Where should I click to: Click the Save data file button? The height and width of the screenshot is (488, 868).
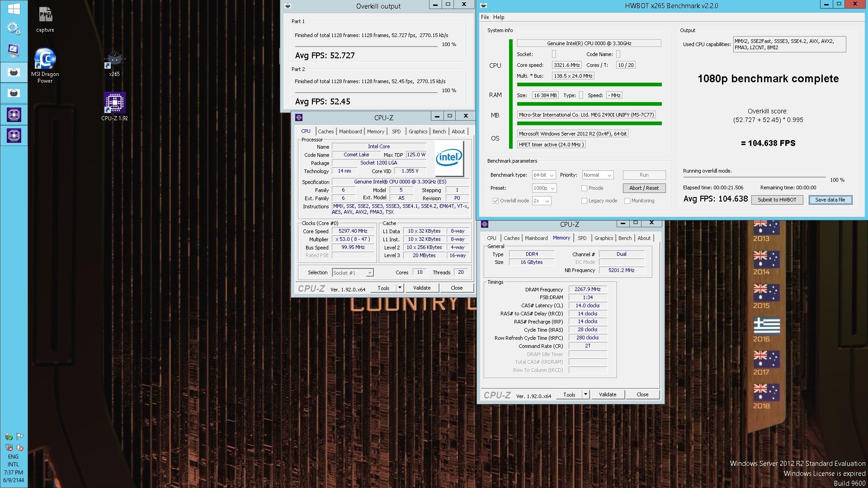pyautogui.click(x=830, y=200)
